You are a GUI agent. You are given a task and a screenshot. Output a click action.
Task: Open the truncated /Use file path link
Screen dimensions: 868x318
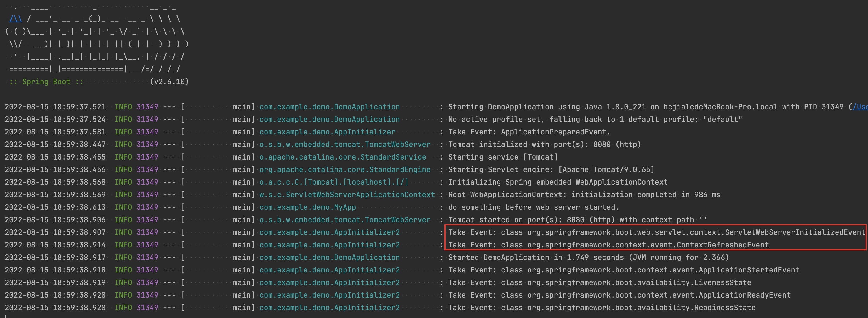[x=860, y=107]
